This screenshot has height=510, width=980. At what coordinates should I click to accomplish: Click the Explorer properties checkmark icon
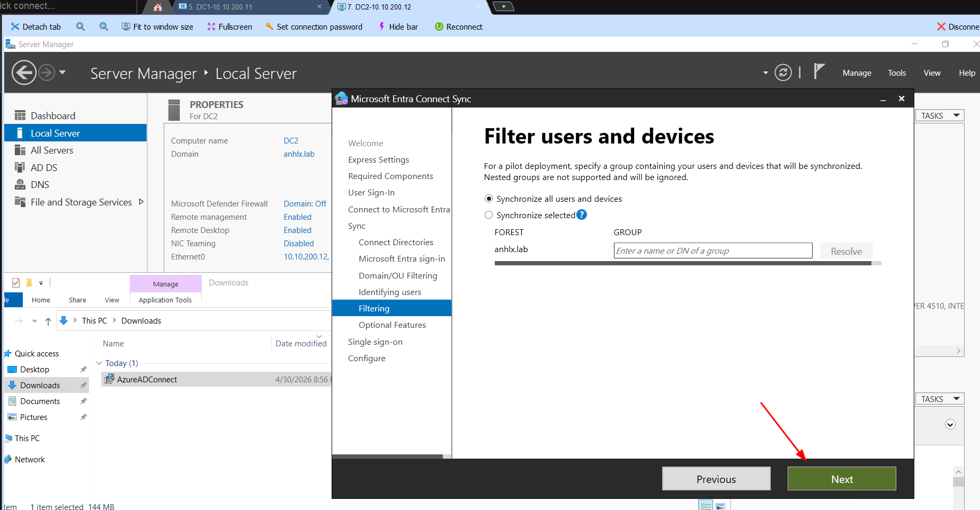click(x=16, y=283)
